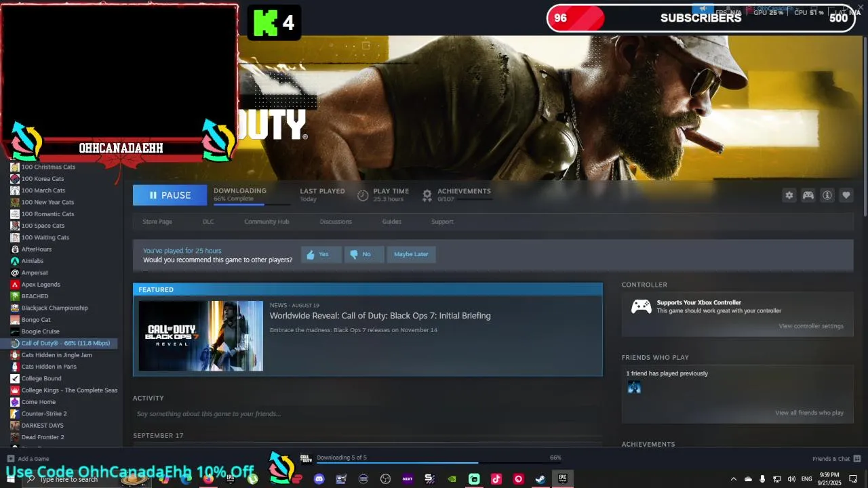Open the Guides tab
Viewport: 868px width, 488px height.
click(391, 222)
